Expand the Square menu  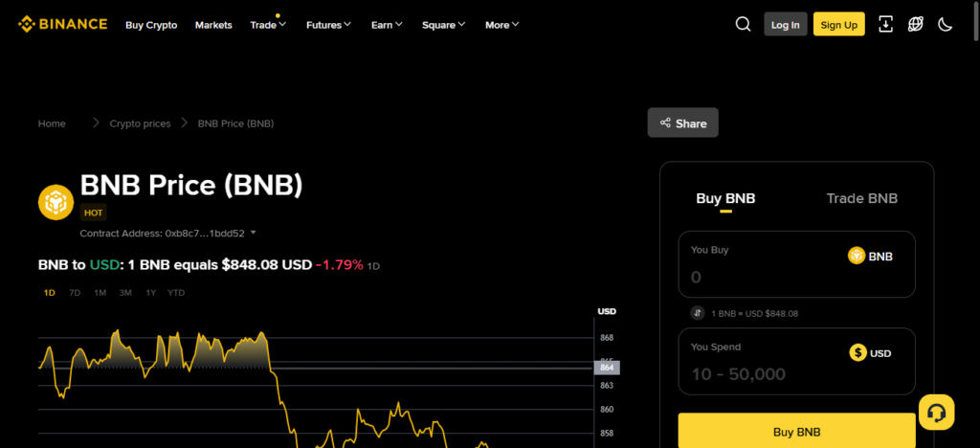(444, 25)
